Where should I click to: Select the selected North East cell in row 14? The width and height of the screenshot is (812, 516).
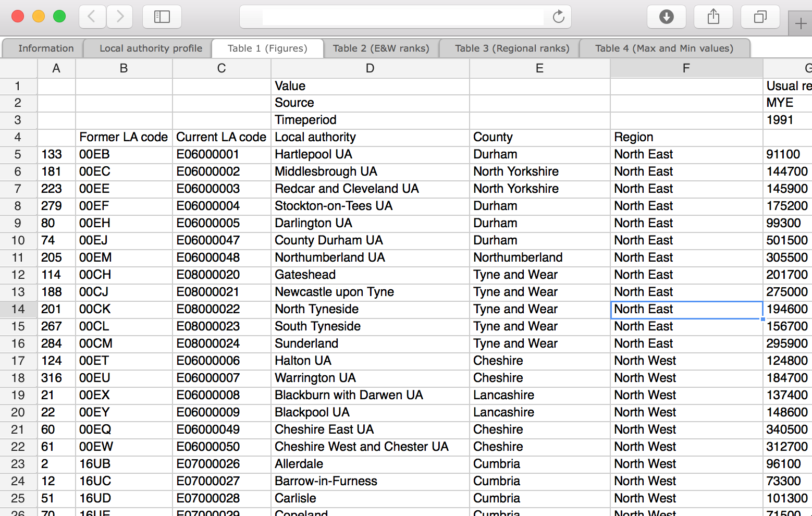coord(686,309)
